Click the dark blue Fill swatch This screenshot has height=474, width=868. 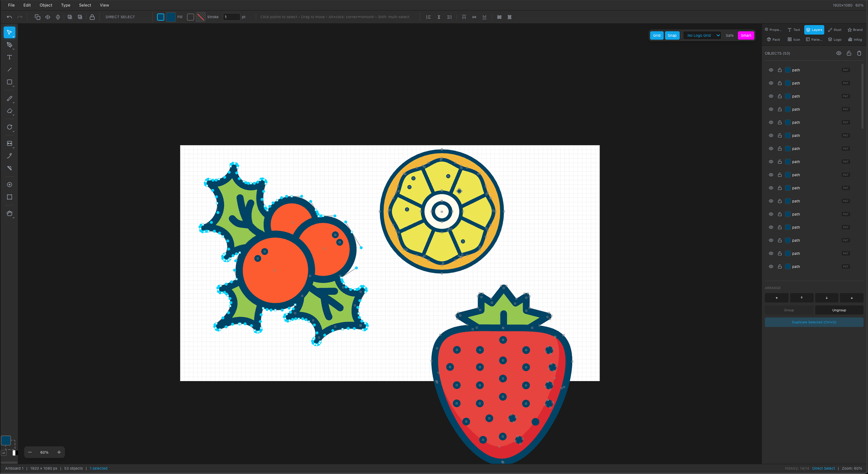tap(171, 17)
